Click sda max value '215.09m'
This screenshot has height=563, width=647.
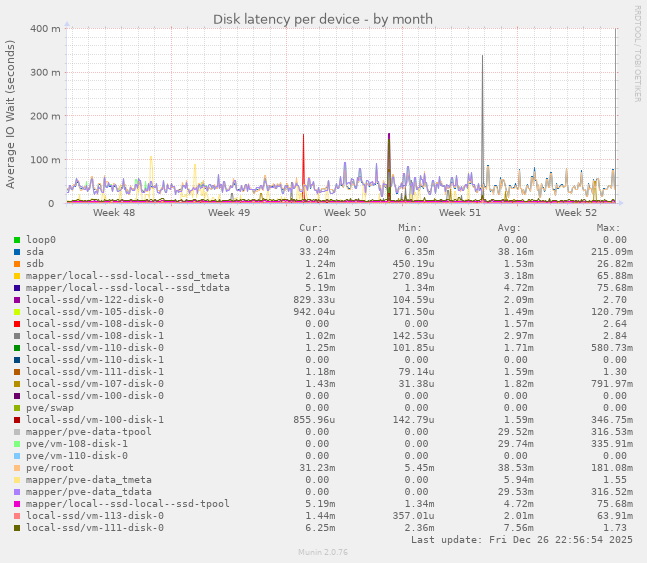click(x=612, y=252)
